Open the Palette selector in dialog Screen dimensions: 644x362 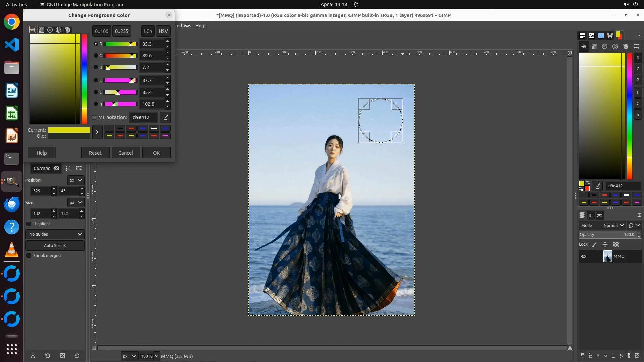coord(68,30)
